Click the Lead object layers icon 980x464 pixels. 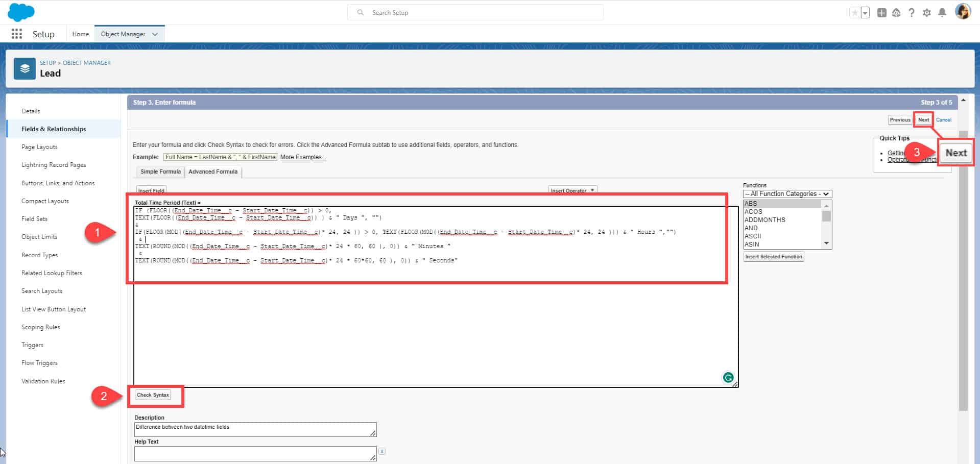click(x=23, y=68)
